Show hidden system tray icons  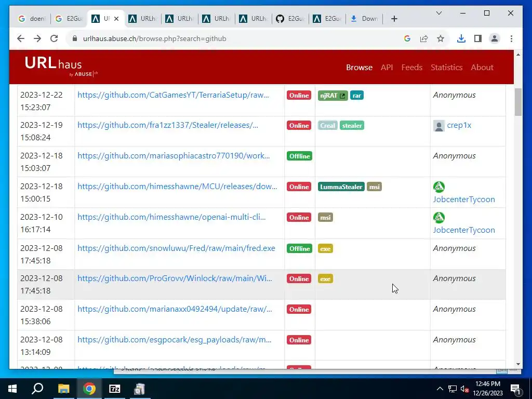point(440,389)
